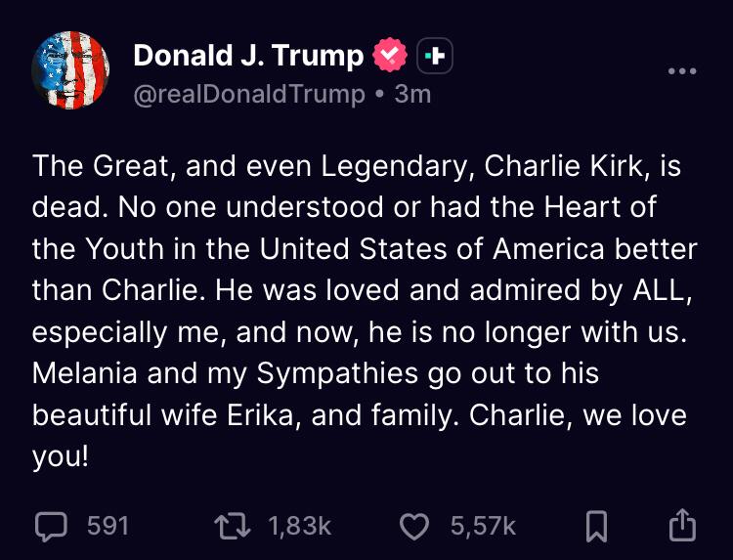Click the @realDonaldTrump handle
This screenshot has height=560, width=733.
pos(247,94)
